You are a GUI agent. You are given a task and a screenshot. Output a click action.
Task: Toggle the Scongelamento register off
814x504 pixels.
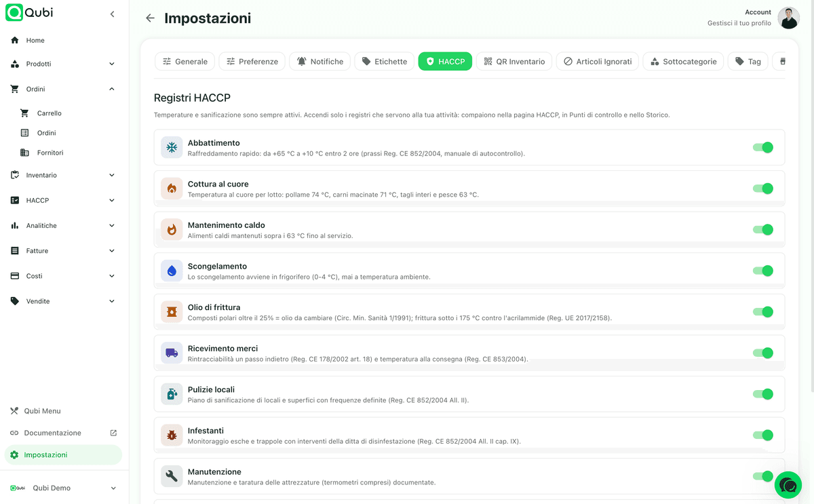pos(763,271)
